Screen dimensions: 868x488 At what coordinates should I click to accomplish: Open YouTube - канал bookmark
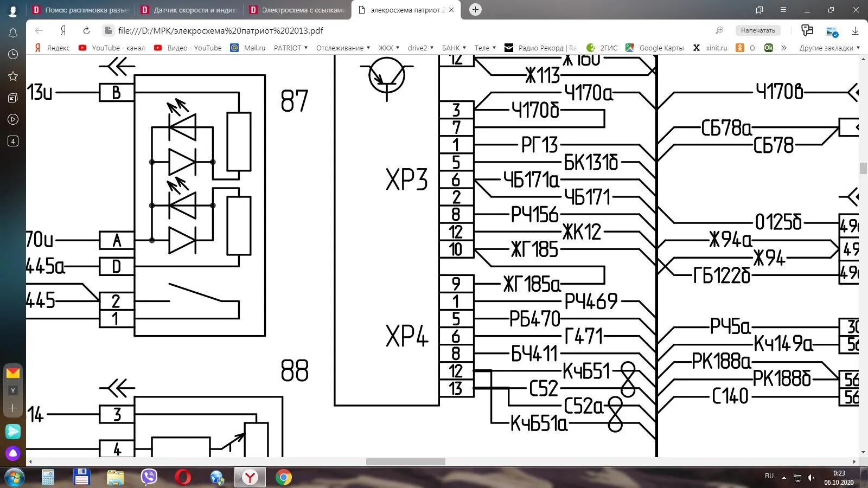click(x=112, y=48)
